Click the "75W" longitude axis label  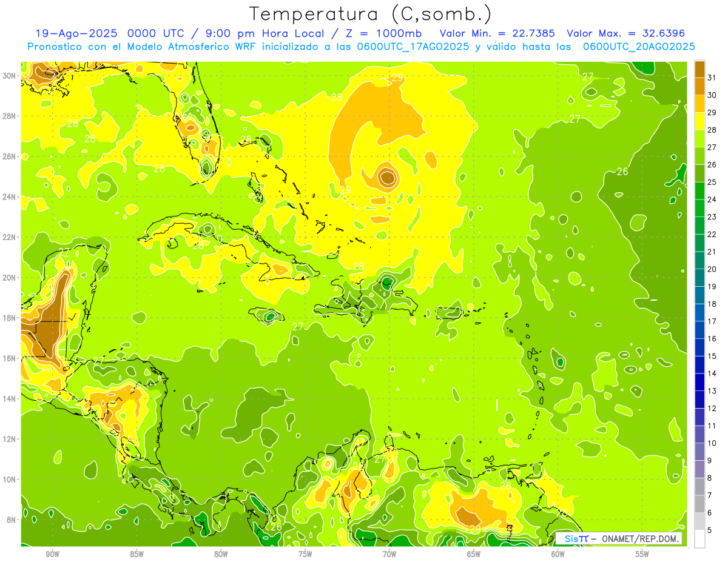305,554
